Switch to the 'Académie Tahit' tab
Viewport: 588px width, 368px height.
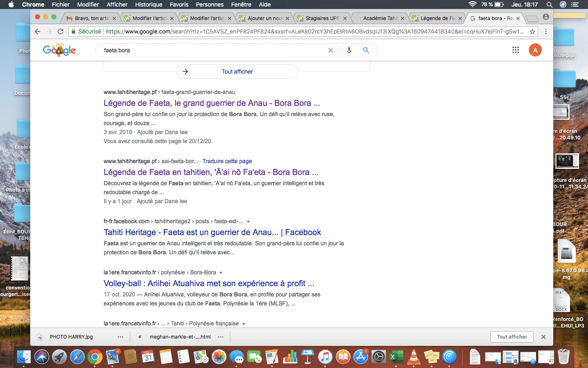380,18
